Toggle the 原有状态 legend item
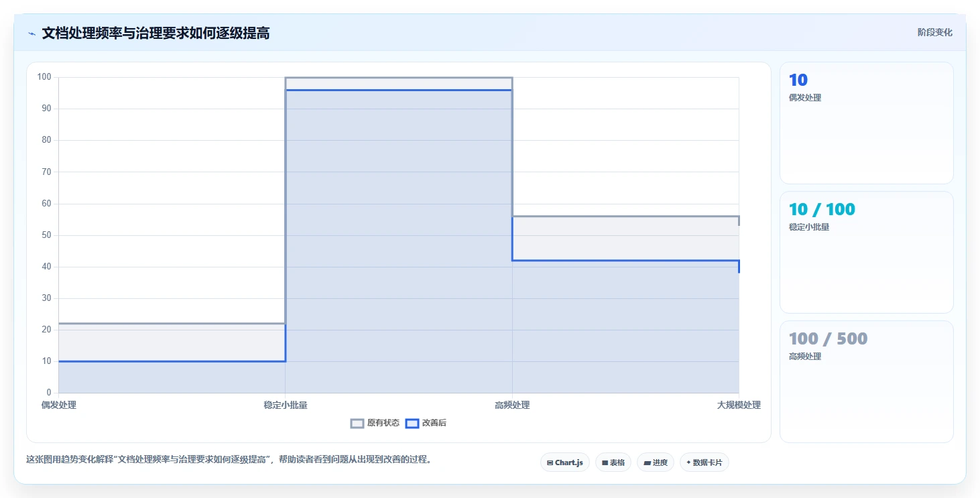 (375, 423)
